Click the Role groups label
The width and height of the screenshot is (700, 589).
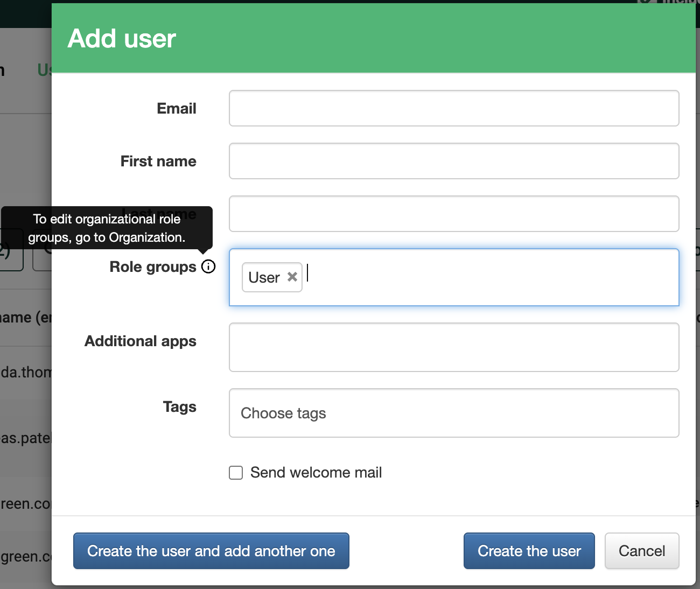153,267
